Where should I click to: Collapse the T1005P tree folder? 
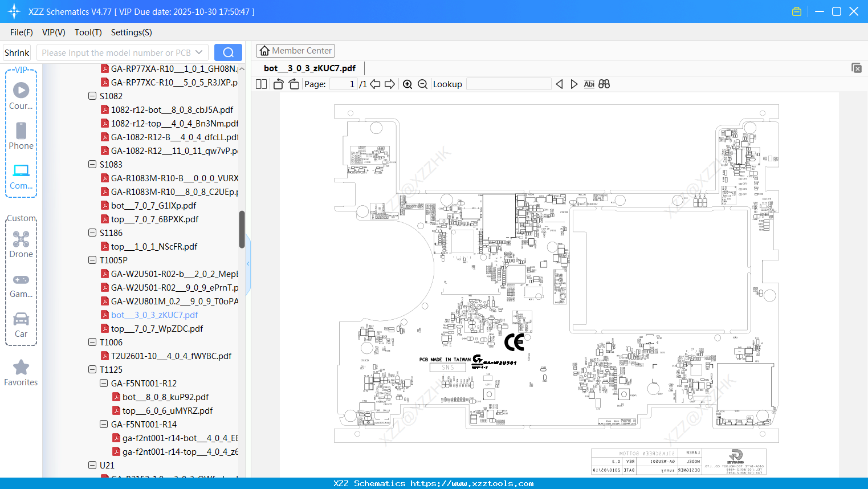[92, 260]
